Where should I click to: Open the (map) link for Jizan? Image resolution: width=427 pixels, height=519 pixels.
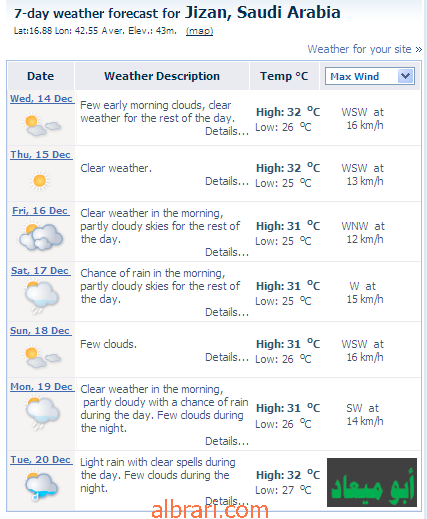click(x=199, y=31)
